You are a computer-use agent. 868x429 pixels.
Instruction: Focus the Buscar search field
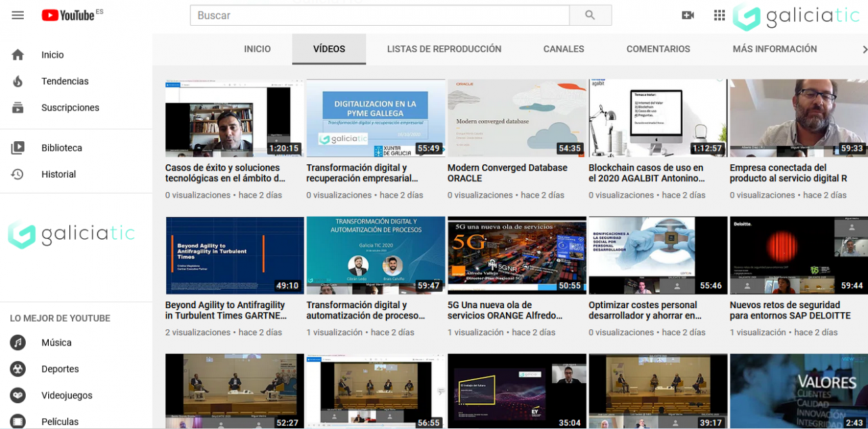[x=380, y=15]
